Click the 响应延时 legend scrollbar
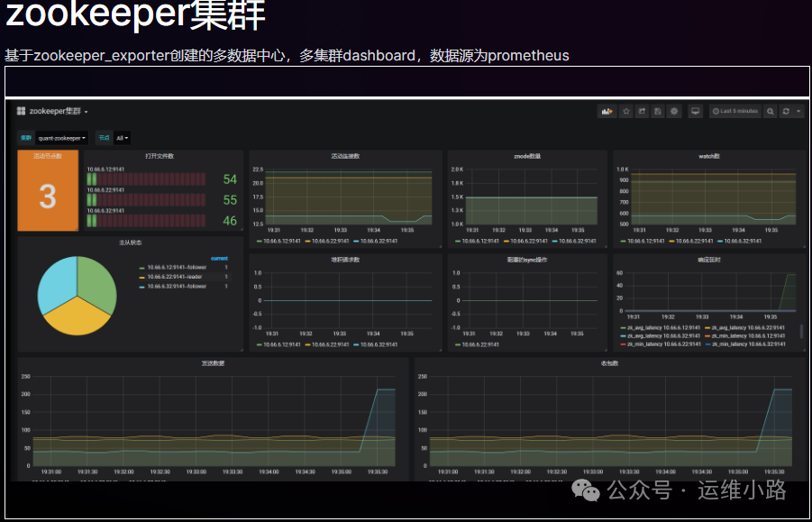The image size is (812, 522). coord(802,332)
